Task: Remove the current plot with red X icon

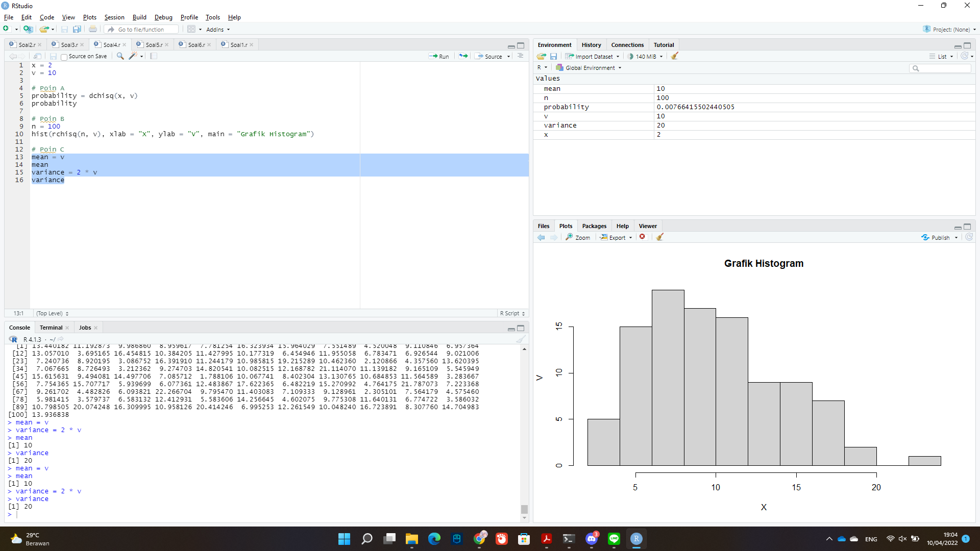Action: (x=643, y=237)
